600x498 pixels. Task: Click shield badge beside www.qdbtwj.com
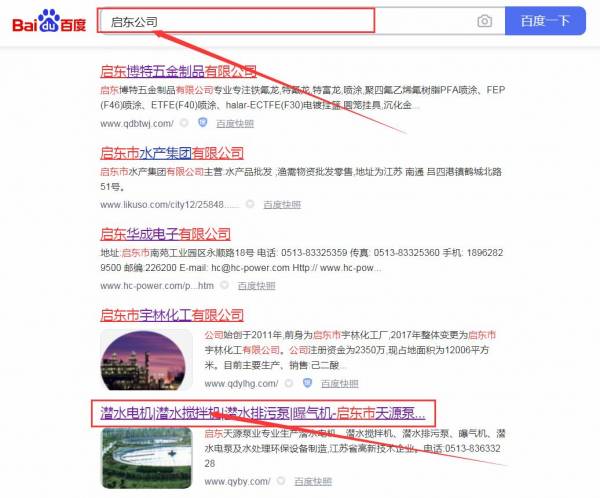(x=202, y=123)
